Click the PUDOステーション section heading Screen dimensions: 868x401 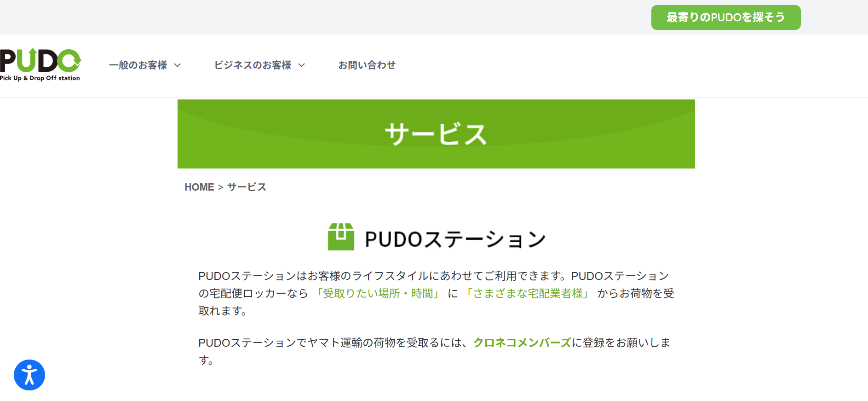[454, 239]
